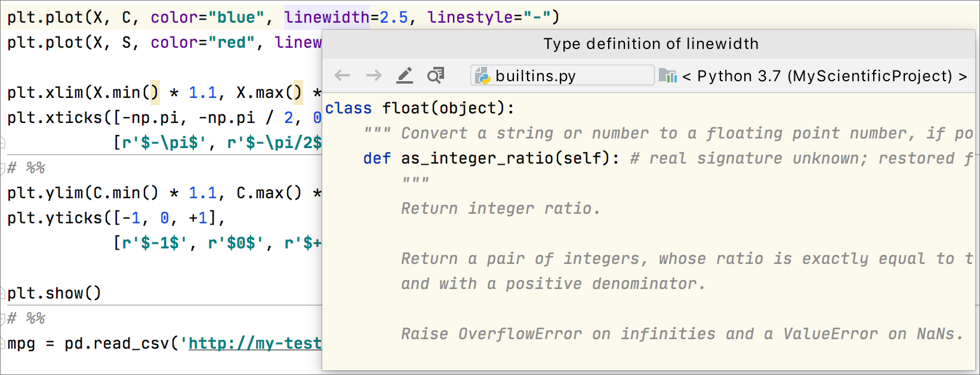The height and width of the screenshot is (375, 980).
Task: Click the Python 3.7 (MyScientificProject) label
Action: point(824,76)
